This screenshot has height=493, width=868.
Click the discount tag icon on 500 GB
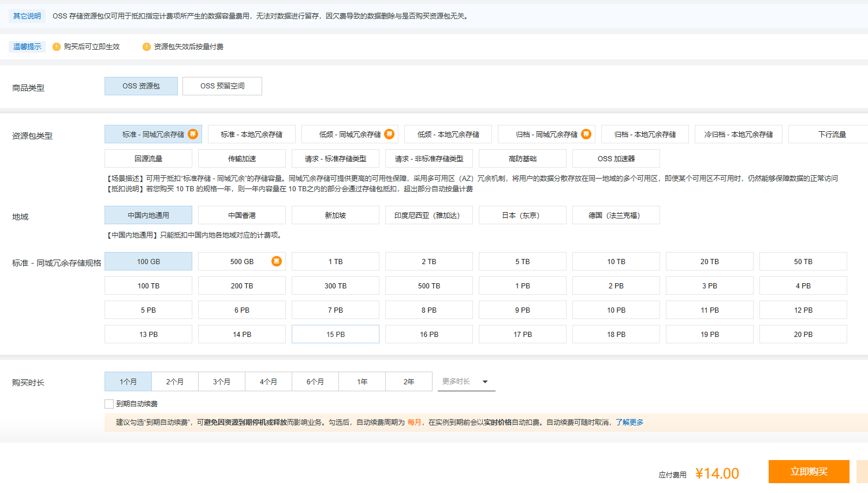point(277,261)
